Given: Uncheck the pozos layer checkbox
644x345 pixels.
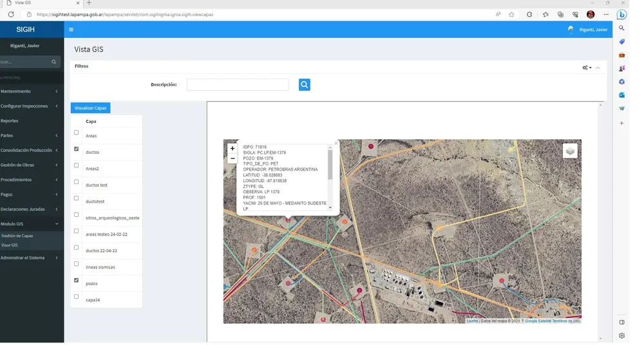Looking at the screenshot, I should 77,281.
